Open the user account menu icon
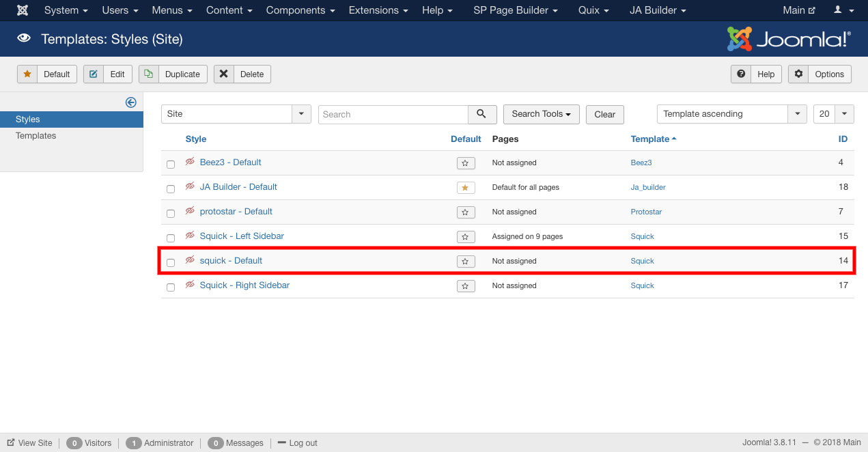The image size is (868, 452). [x=843, y=10]
